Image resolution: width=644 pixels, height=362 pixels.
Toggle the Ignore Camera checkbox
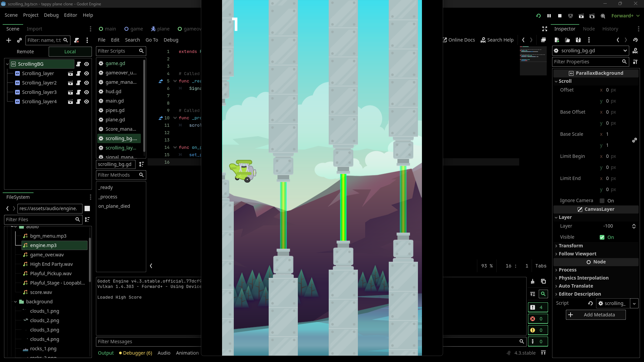(602, 201)
